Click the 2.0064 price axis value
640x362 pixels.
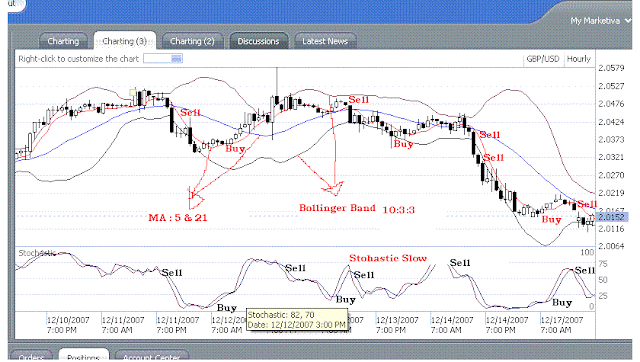click(611, 246)
